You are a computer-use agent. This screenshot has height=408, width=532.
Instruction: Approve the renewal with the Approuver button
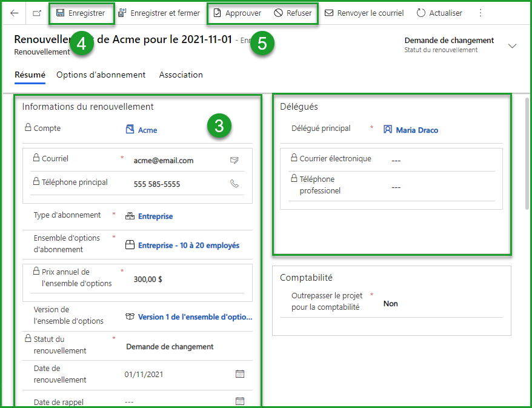pyautogui.click(x=240, y=12)
